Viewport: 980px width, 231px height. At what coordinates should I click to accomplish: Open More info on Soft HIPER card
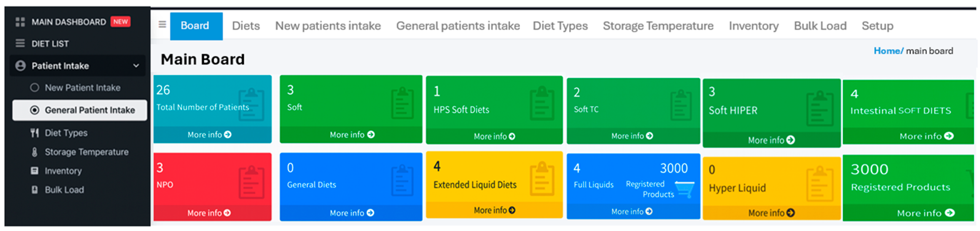point(771,140)
